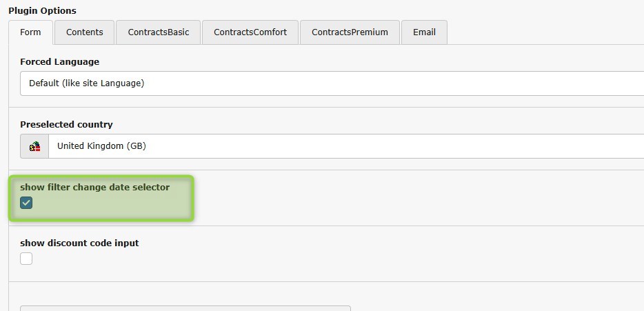Click the Forced Language field label
This screenshot has height=311, width=644.
(x=59, y=62)
